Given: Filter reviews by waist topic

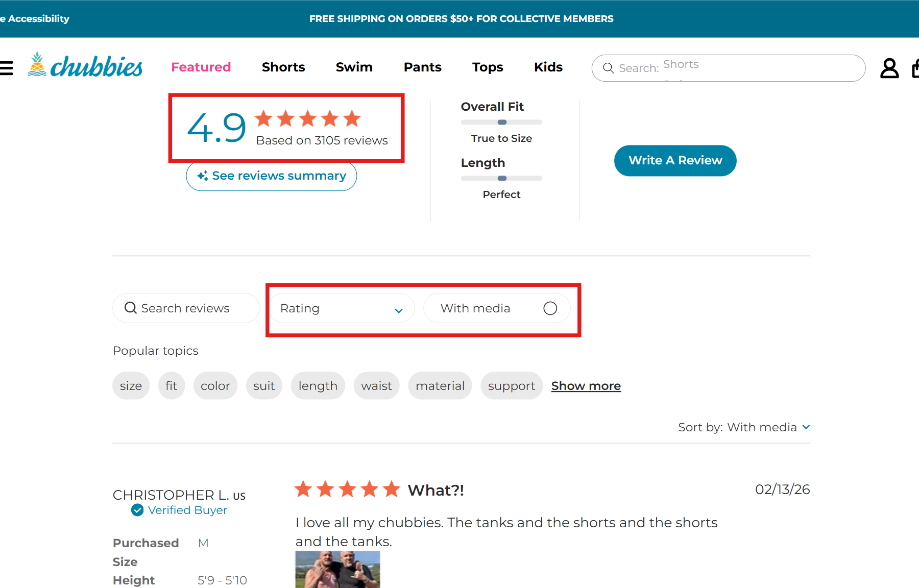Looking at the screenshot, I should click(376, 386).
